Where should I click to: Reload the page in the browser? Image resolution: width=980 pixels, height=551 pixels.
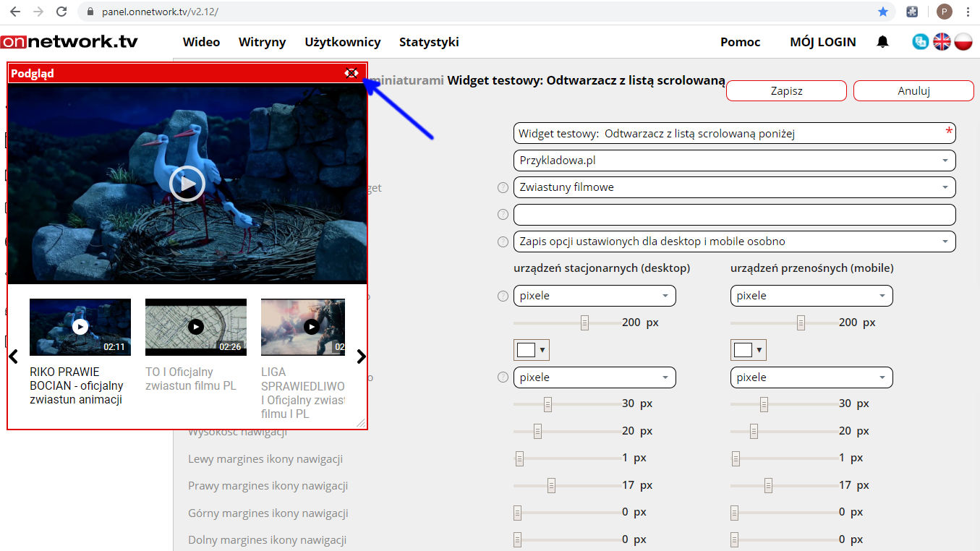tap(62, 12)
